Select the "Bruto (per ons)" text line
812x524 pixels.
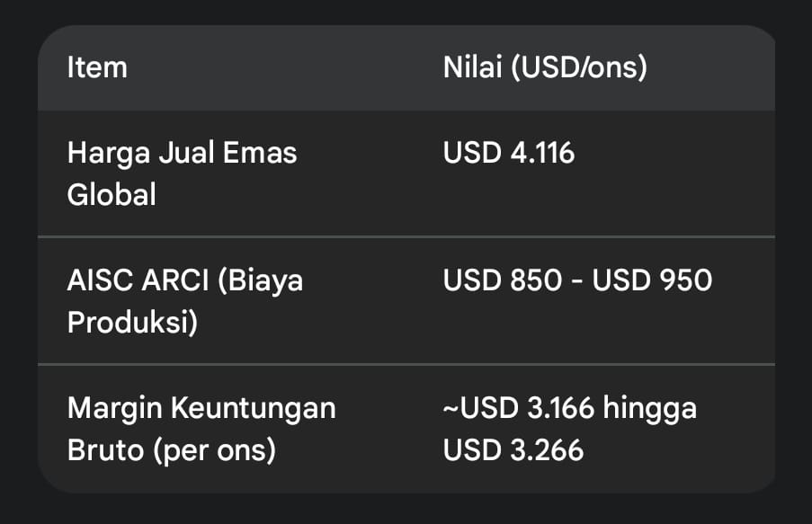pos(171,449)
